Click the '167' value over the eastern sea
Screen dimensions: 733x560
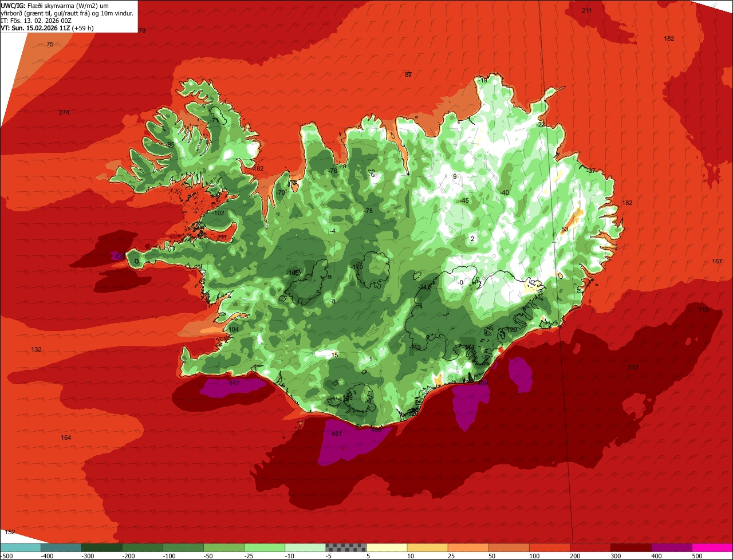tap(717, 261)
